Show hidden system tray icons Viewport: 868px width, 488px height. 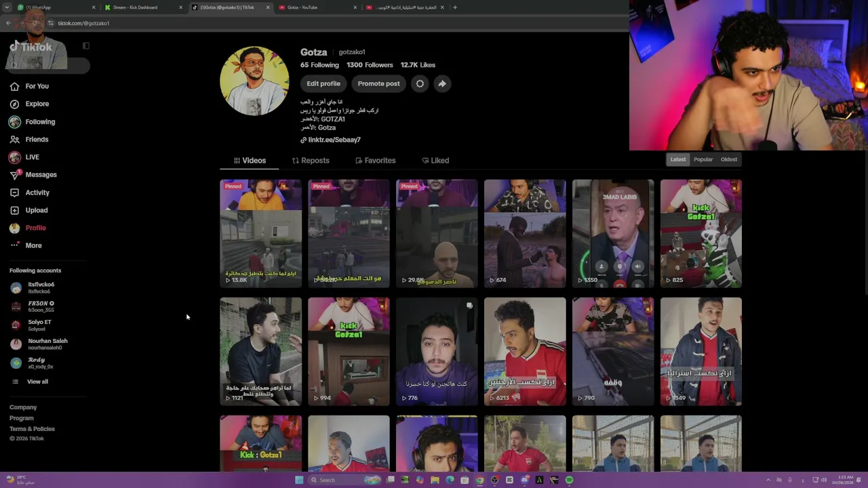pos(768,480)
